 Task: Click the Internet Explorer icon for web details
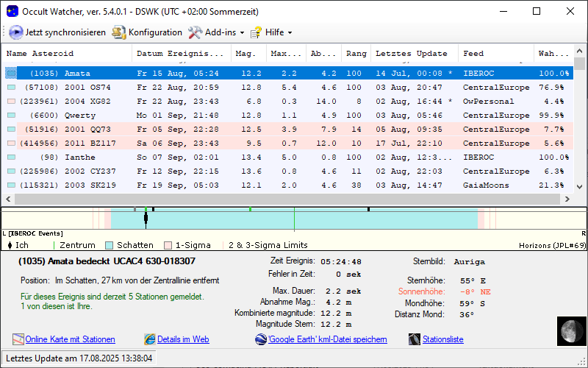point(150,339)
